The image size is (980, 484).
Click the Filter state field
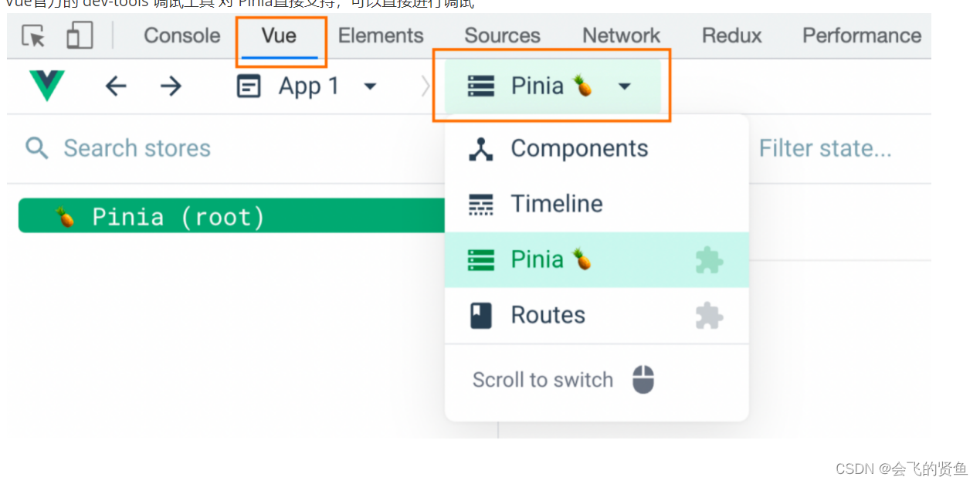(x=825, y=148)
